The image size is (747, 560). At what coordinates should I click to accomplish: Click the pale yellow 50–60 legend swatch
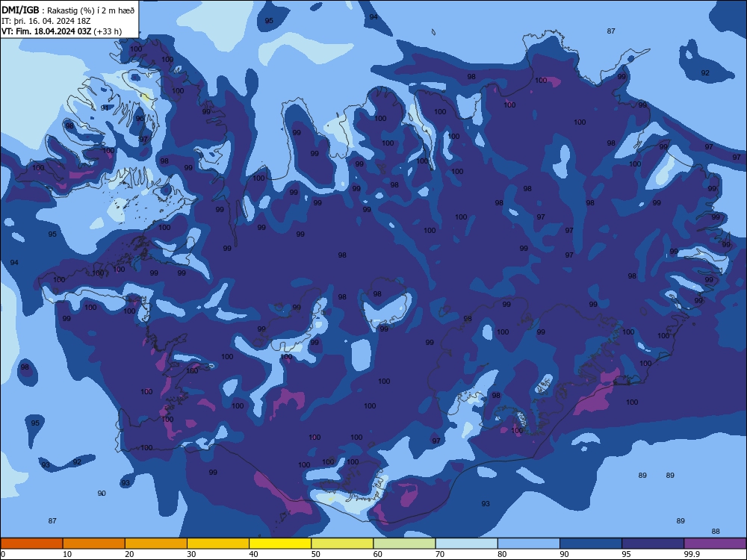point(343,544)
